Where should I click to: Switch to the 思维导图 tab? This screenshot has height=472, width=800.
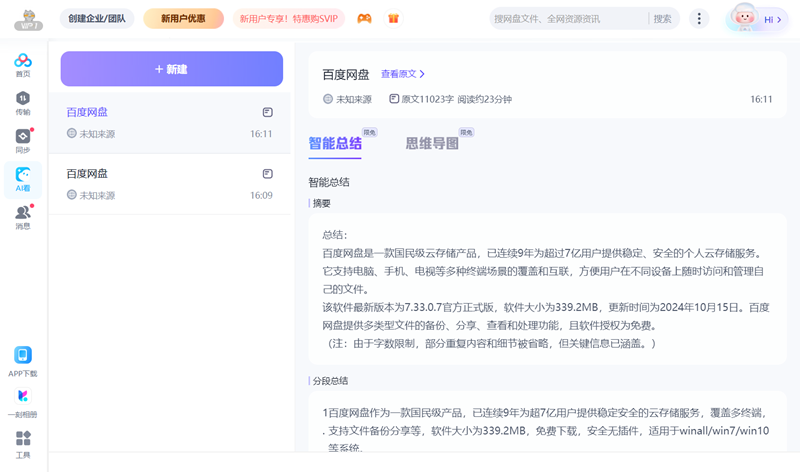(x=432, y=143)
